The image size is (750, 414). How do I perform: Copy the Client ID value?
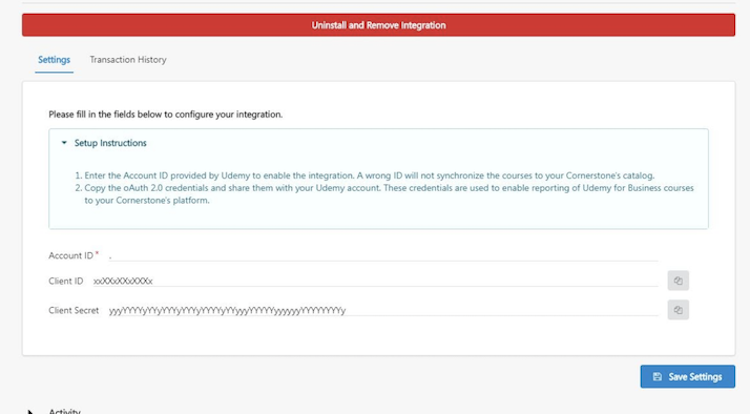point(678,281)
